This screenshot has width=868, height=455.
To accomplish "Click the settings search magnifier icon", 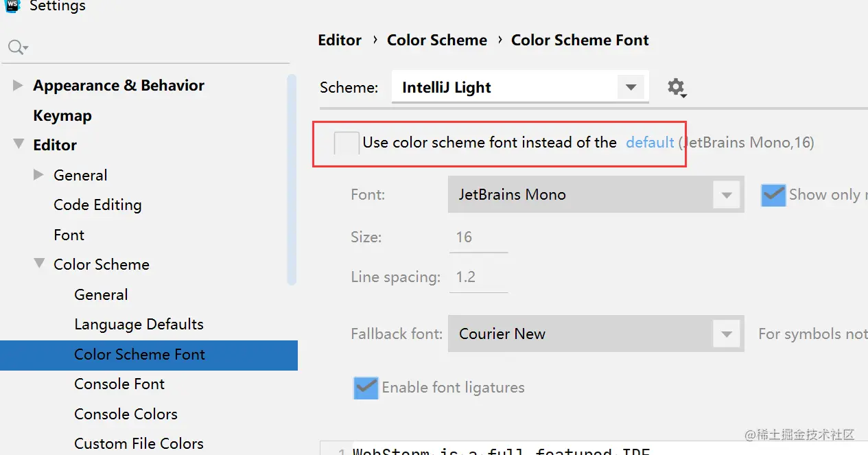I will (x=16, y=47).
